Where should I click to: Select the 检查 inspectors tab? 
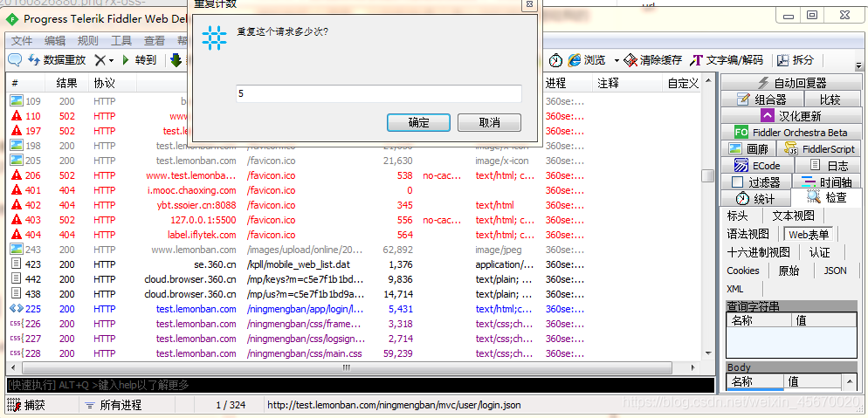pyautogui.click(x=826, y=197)
